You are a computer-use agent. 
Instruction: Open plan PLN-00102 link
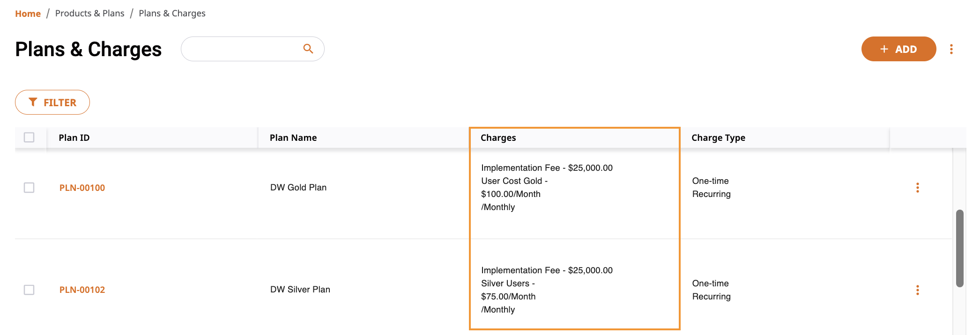tap(82, 290)
